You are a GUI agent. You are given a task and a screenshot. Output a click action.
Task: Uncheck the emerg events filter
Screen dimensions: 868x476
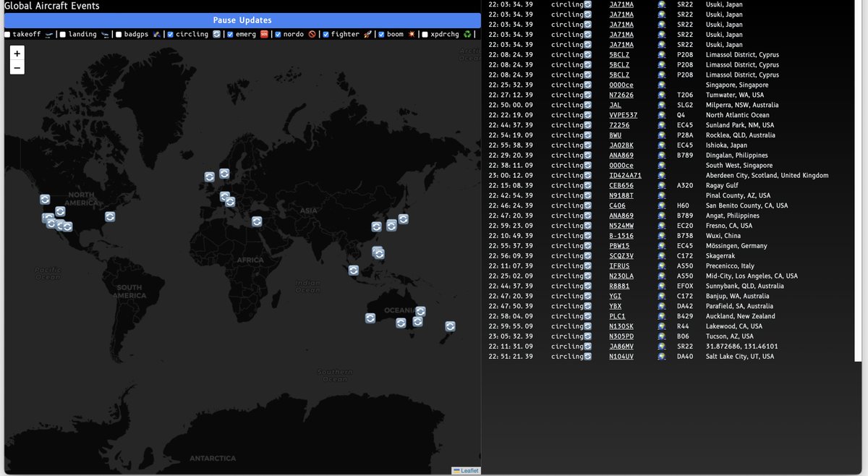pos(230,34)
